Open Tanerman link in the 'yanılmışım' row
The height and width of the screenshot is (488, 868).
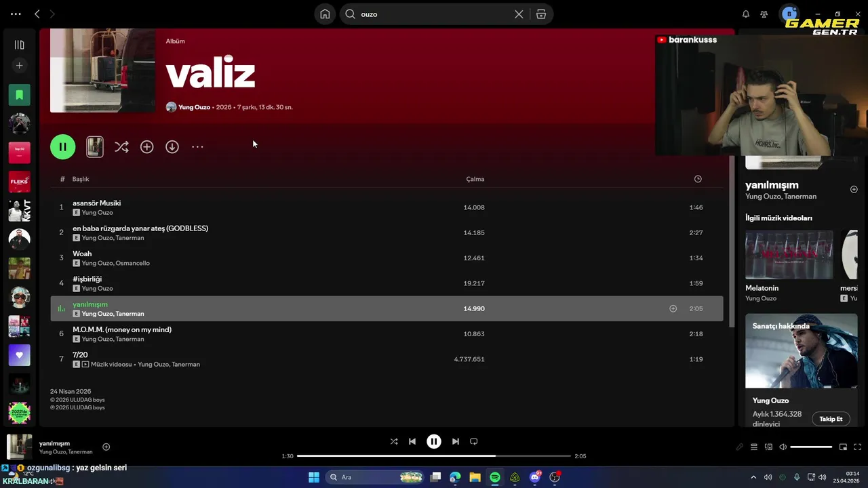(130, 314)
